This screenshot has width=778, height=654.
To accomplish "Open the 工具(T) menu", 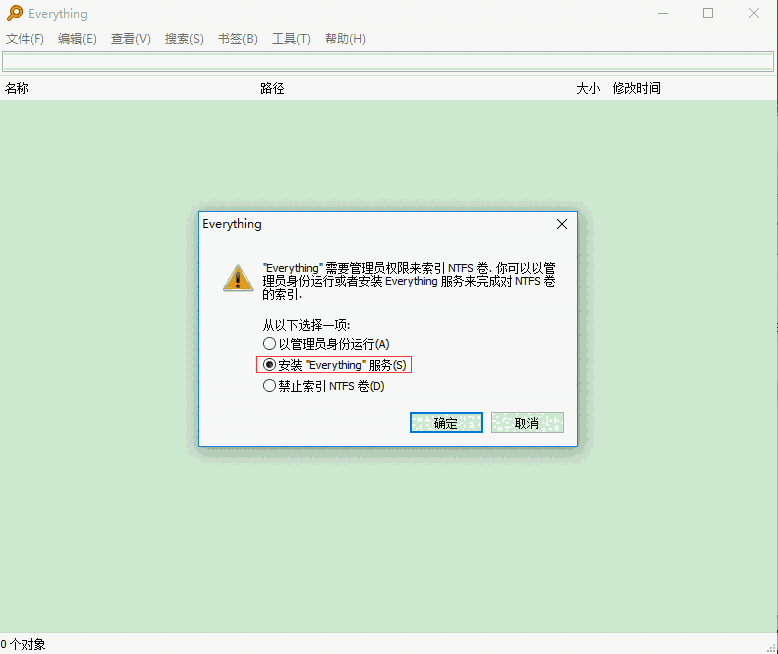I will point(291,39).
